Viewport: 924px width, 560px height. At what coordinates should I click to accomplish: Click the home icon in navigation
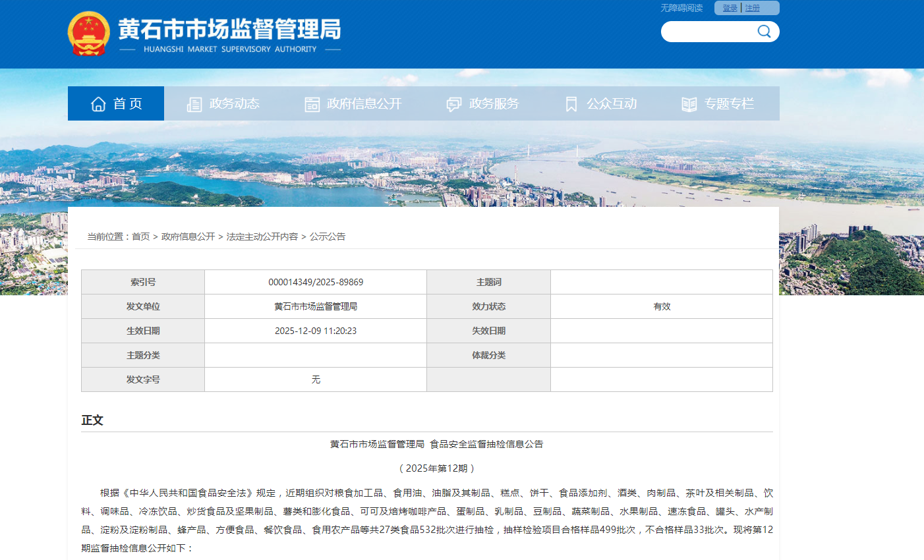tap(98, 104)
